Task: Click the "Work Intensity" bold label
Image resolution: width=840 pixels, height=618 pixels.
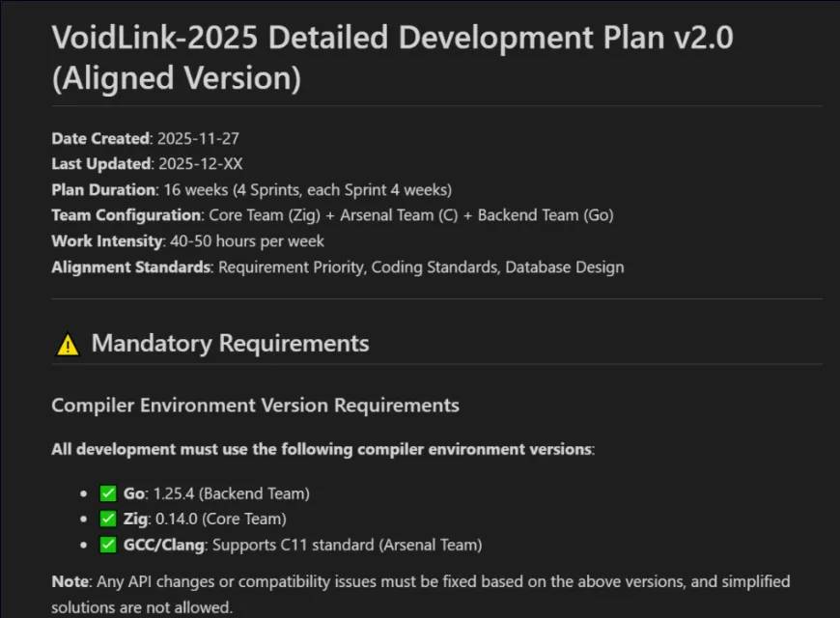Action: pos(106,240)
